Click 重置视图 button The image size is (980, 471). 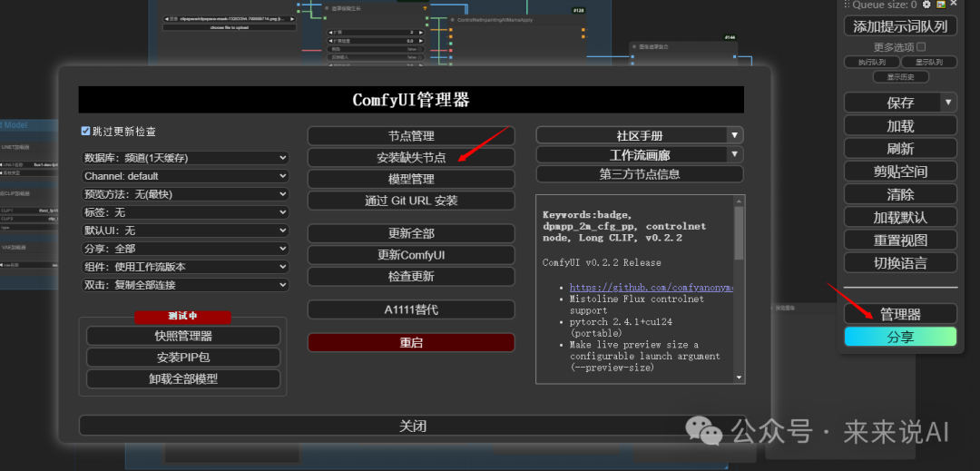(901, 240)
